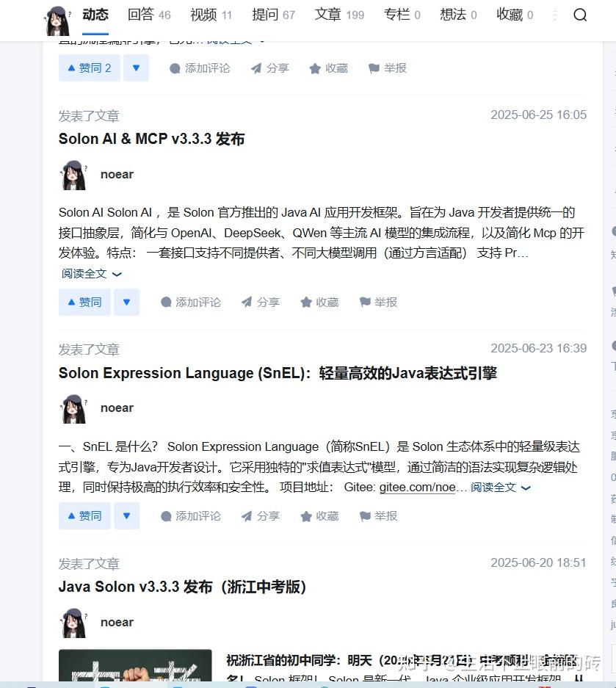Click the article thumbnail at the bottom

tap(134, 668)
